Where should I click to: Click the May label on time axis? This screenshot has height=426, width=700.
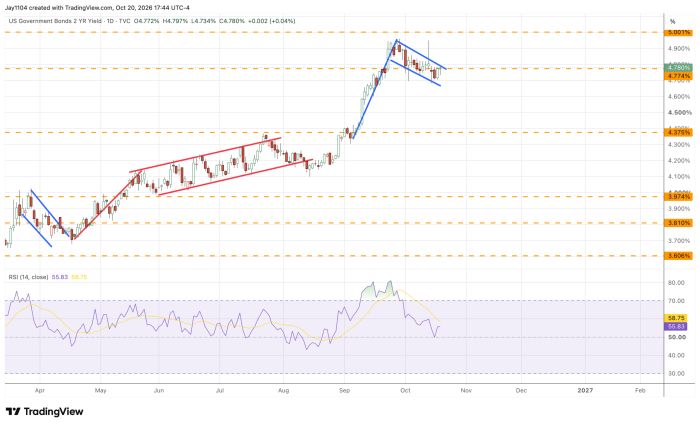(x=100, y=391)
